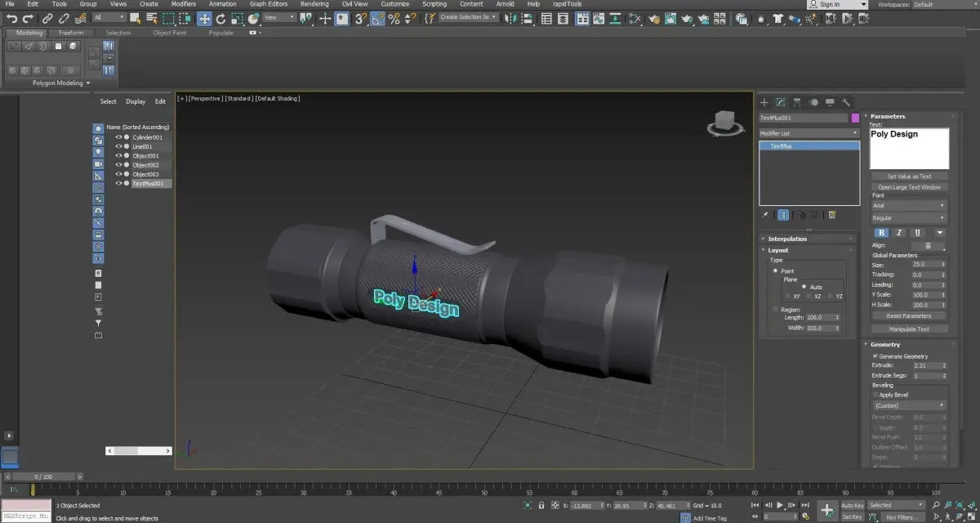Click Configure Modifier Sets icon
The width and height of the screenshot is (980, 523).
point(831,215)
